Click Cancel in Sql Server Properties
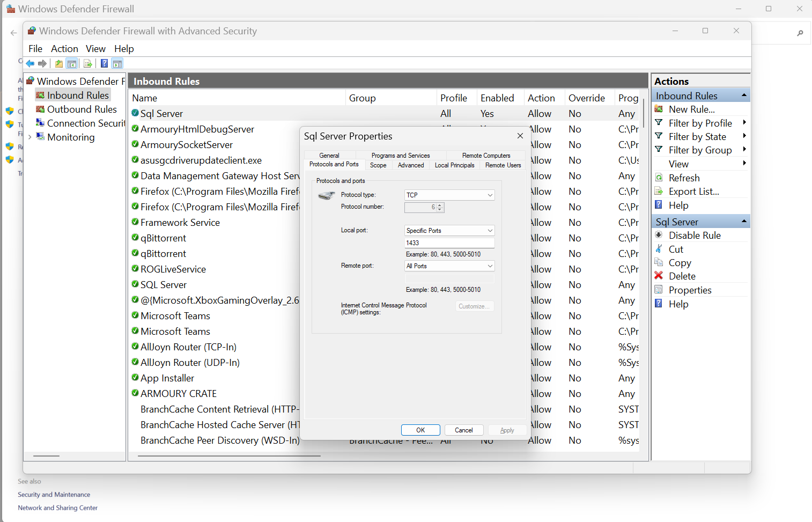This screenshot has width=812, height=522. 464,430
